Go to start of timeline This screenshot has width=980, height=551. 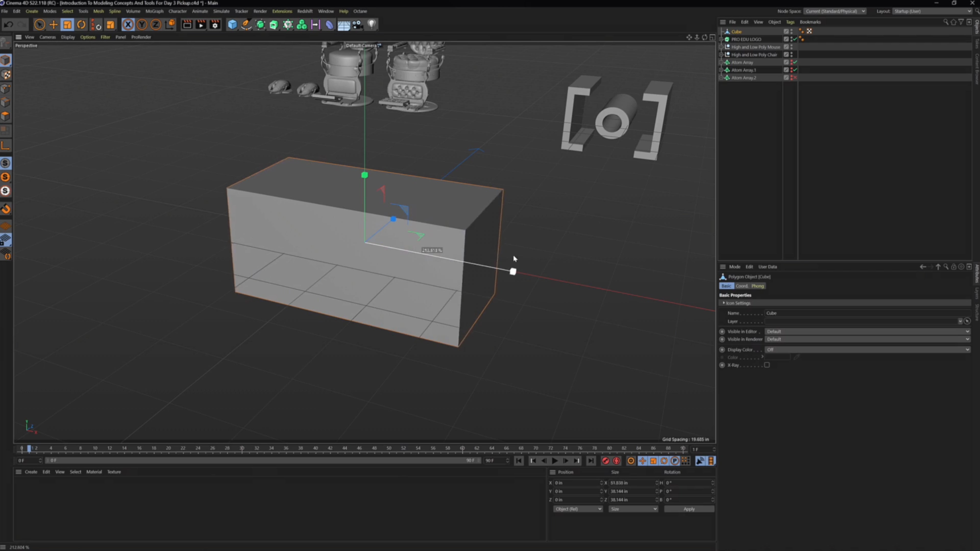[519, 461]
